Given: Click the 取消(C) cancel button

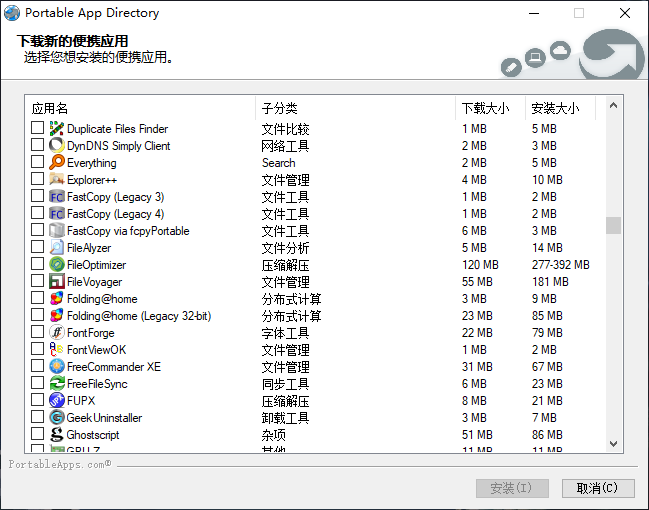Looking at the screenshot, I should [x=598, y=488].
